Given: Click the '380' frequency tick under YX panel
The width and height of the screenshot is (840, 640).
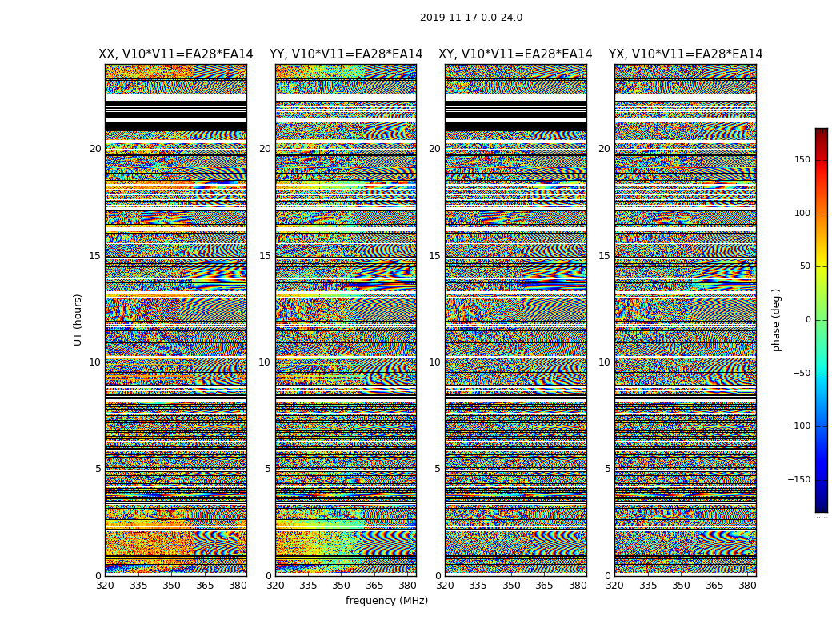Looking at the screenshot, I should (746, 586).
